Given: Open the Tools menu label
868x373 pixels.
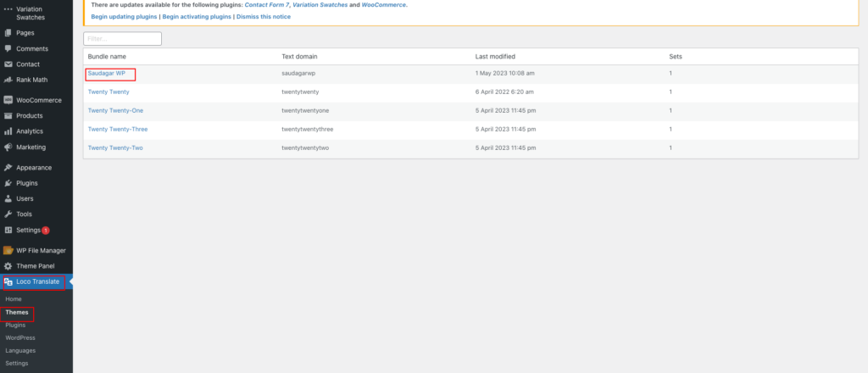Looking at the screenshot, I should click(x=25, y=214).
